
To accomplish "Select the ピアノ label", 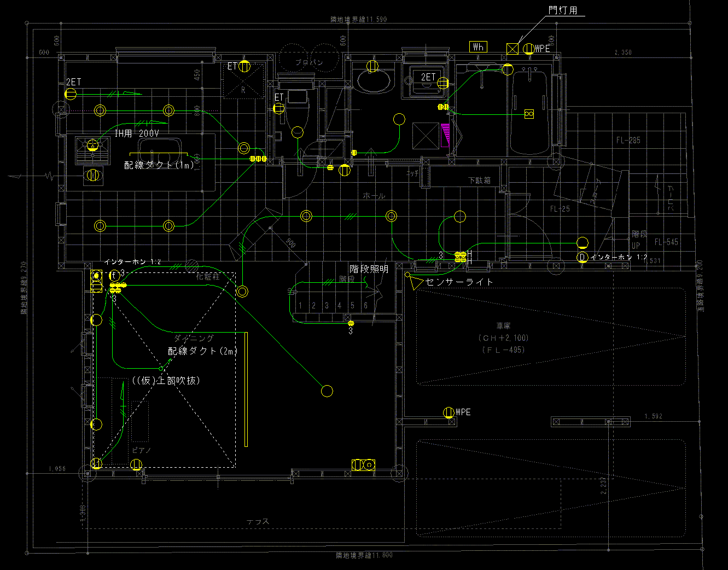I will pos(142,450).
